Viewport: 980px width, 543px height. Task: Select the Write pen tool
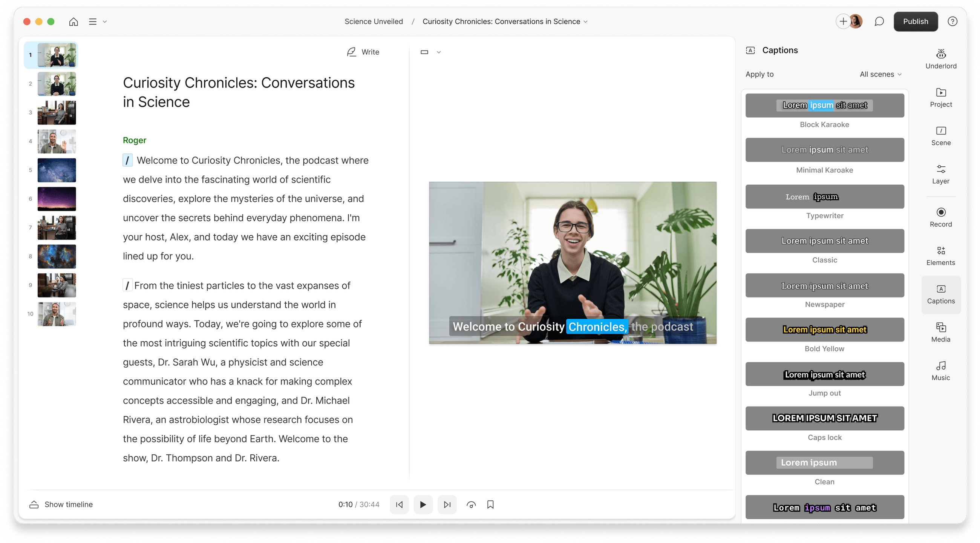[362, 52]
